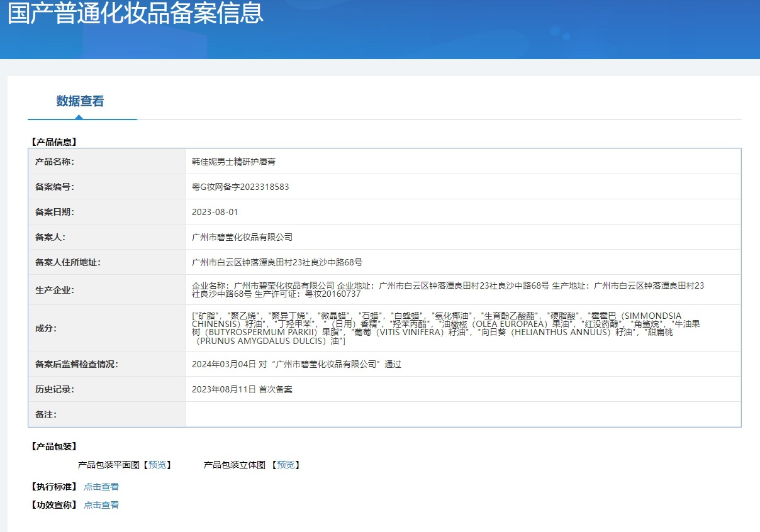This screenshot has height=532, width=760.
Task: Select the empty 备注 value cell
Action: pyautogui.click(x=463, y=414)
